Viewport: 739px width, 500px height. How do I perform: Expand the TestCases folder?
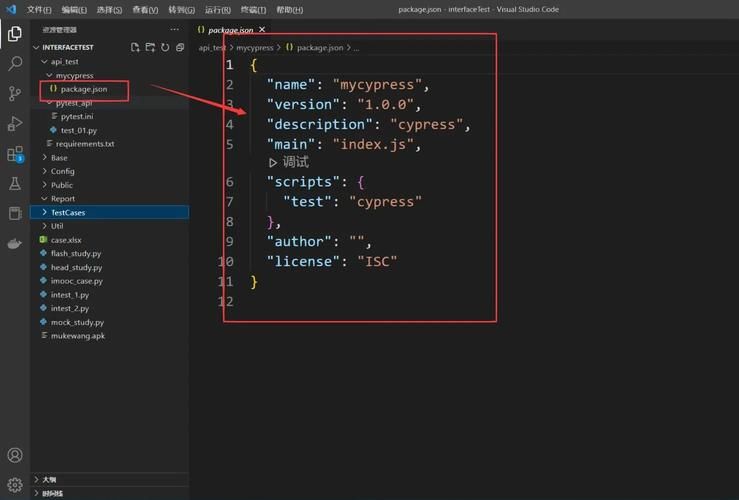[44, 212]
